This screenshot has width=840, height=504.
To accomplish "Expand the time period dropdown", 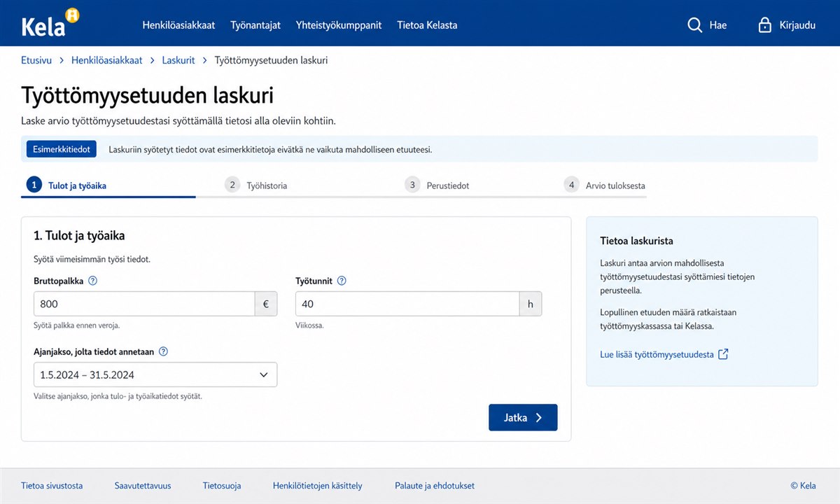I will (155, 374).
